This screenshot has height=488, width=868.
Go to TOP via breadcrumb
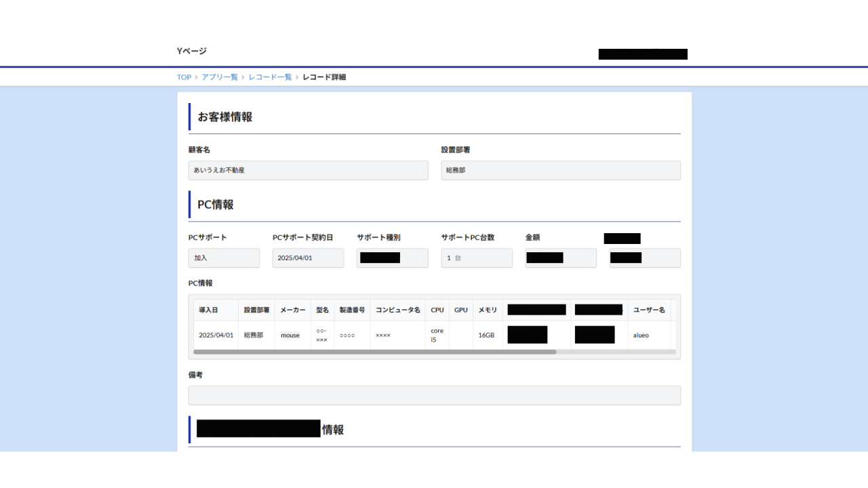[184, 77]
